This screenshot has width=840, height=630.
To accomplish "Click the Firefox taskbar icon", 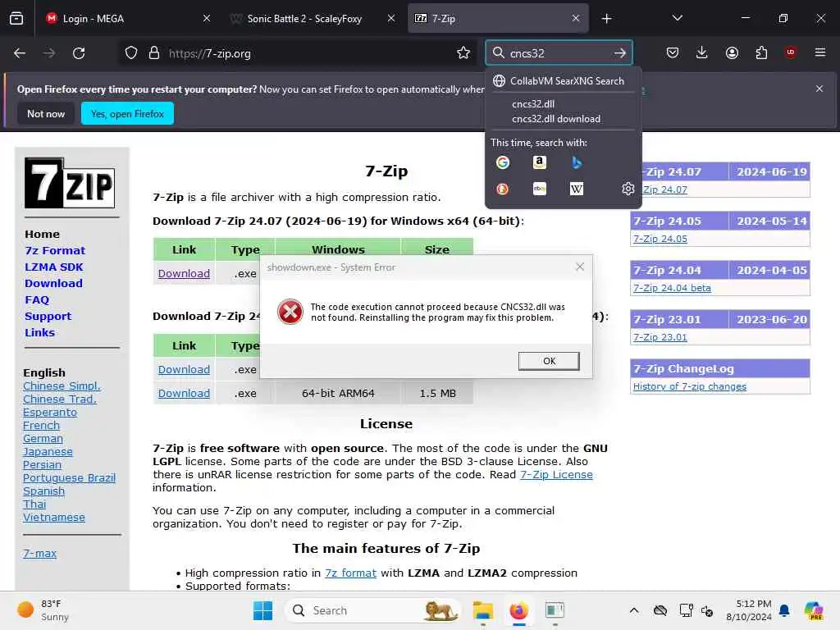I will click(x=518, y=610).
